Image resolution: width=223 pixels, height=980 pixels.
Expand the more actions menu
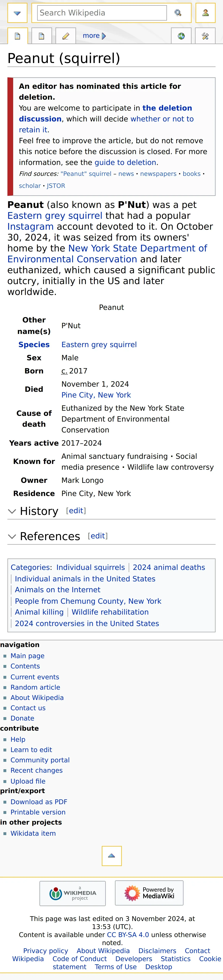pos(94,36)
